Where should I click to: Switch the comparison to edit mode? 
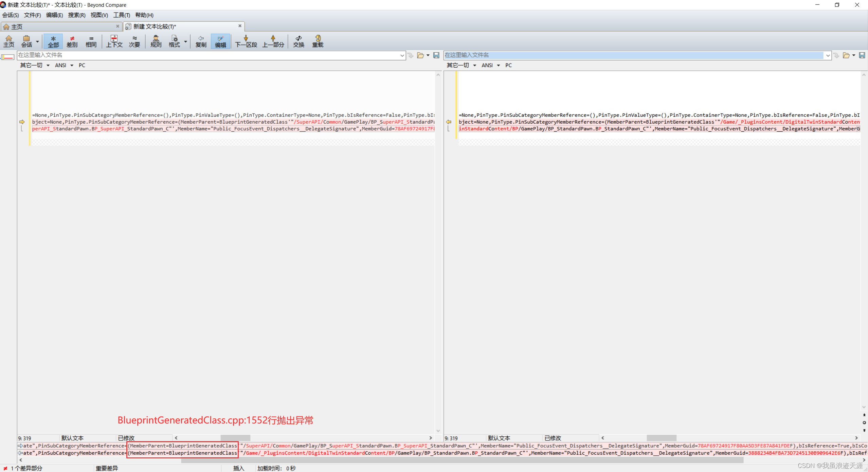click(x=220, y=41)
